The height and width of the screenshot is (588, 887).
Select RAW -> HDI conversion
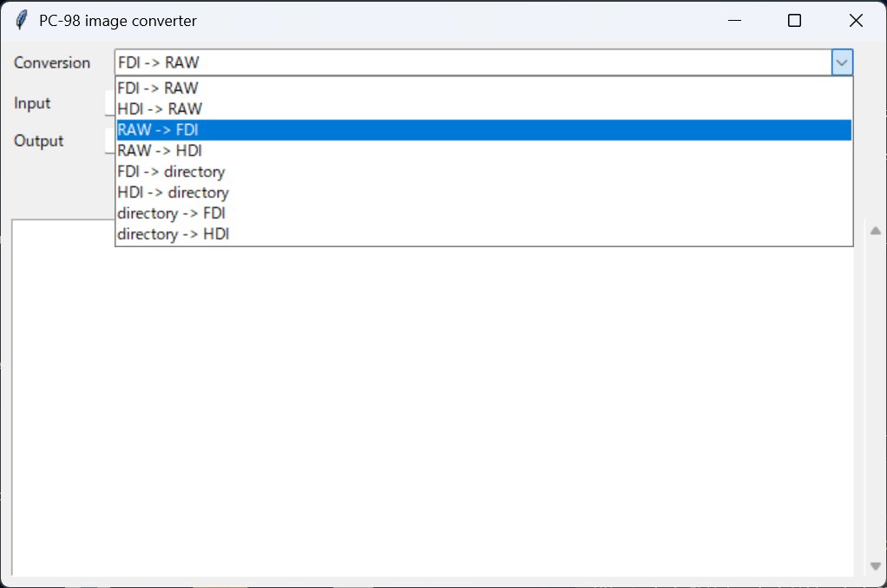click(x=483, y=151)
